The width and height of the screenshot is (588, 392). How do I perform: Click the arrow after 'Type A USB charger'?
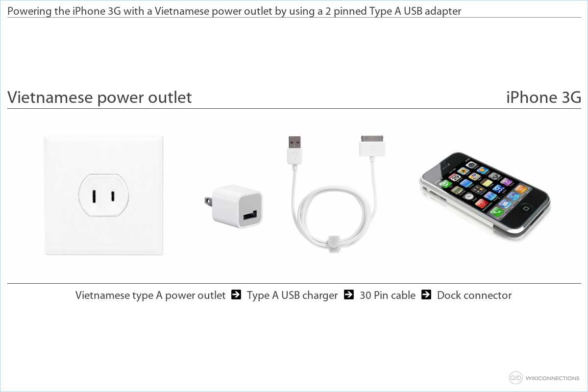click(349, 295)
